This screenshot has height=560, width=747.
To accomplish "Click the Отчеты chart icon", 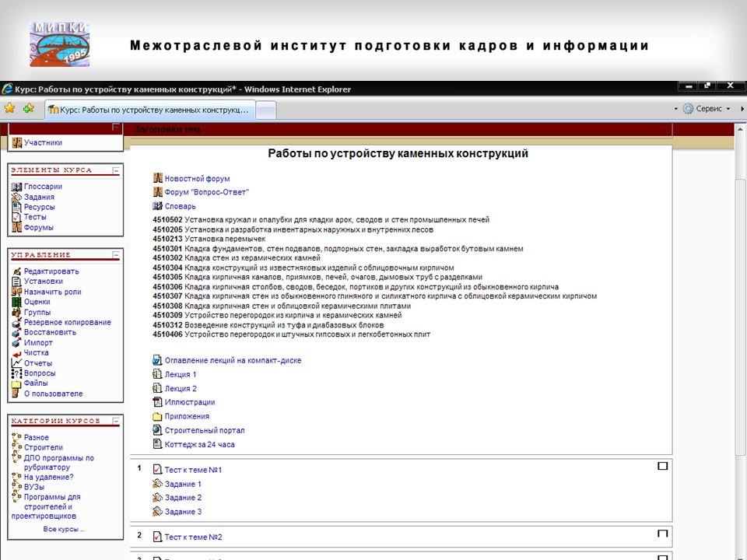I will point(16,363).
